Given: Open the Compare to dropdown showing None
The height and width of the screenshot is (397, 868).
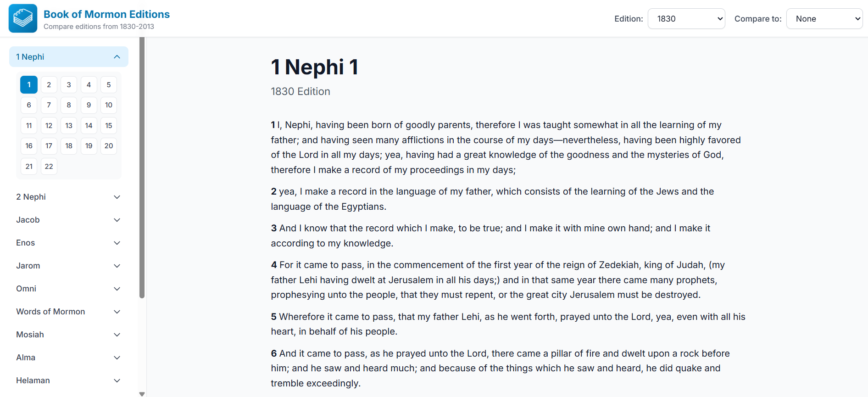Looking at the screenshot, I should click(x=824, y=18).
